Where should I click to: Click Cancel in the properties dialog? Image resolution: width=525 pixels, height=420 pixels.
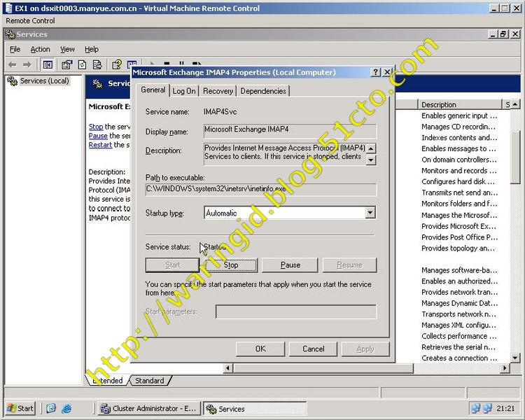point(313,349)
